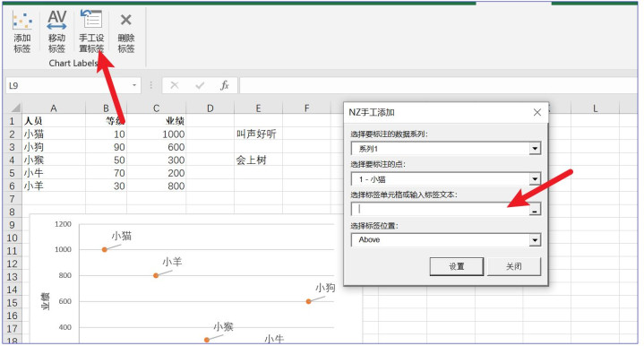This screenshot has height=346, width=644.
Task: Open the Name Box dropdown arrow
Action: pyautogui.click(x=134, y=85)
